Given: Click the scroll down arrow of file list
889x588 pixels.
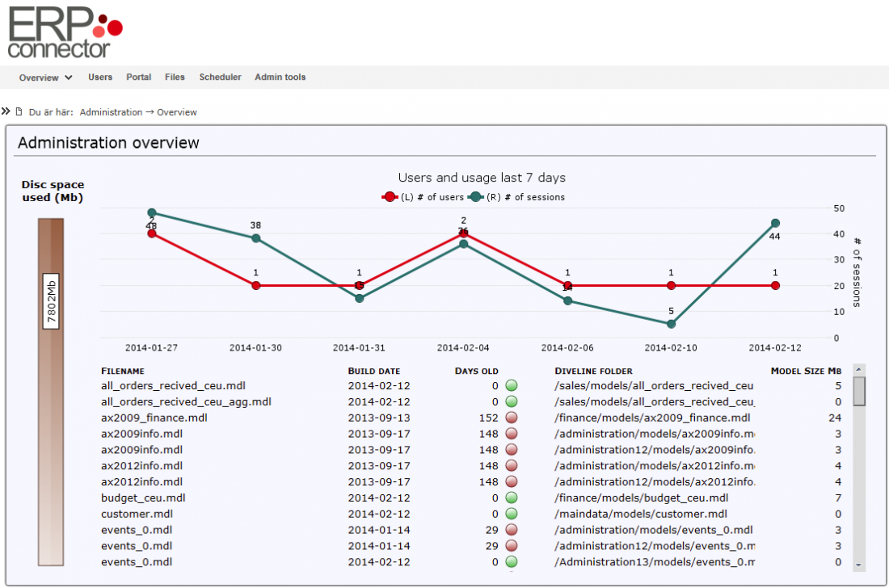Looking at the screenshot, I should click(x=859, y=565).
